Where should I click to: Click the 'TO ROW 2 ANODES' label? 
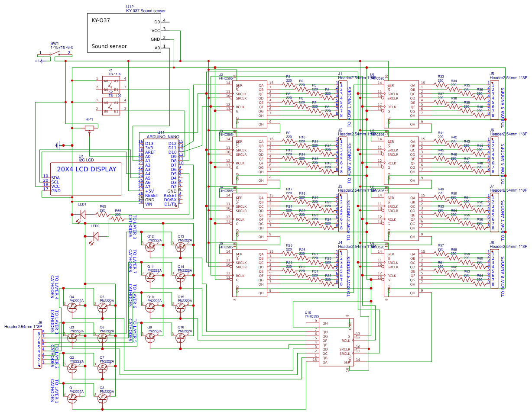click(x=349, y=163)
